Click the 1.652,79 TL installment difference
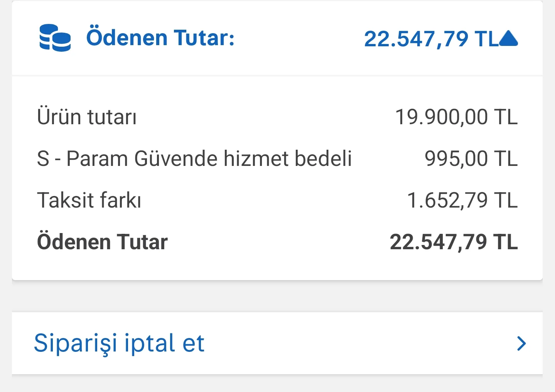This screenshot has width=555, height=392. [x=462, y=200]
